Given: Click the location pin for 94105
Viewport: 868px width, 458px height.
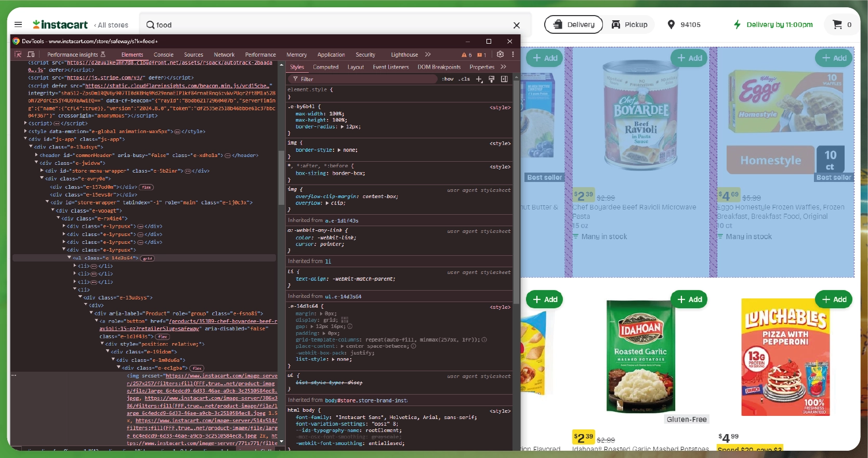Looking at the screenshot, I should point(671,24).
